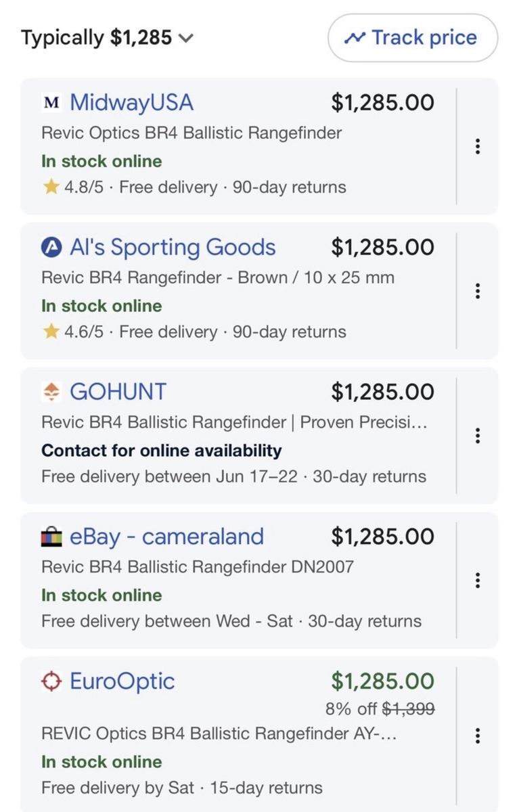Viewport: 519px width, 812px height.
Task: Click the Revic BR4 Rangefinder DN2007 listing title
Action: [198, 566]
